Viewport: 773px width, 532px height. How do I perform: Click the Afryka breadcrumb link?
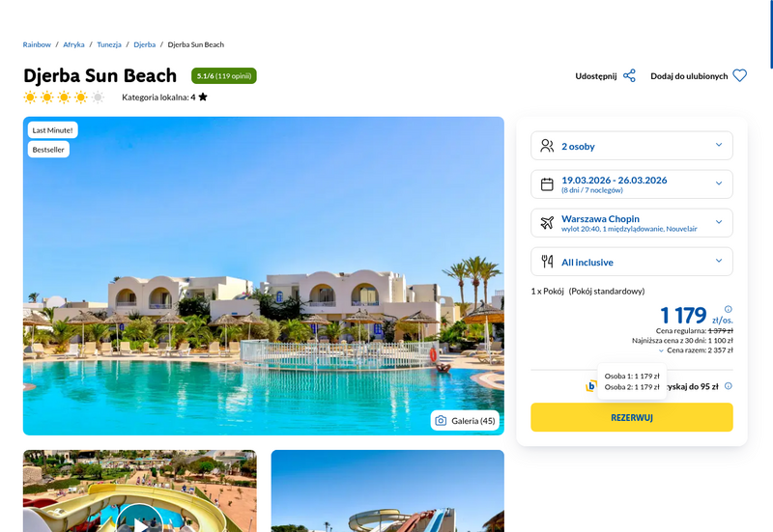point(73,44)
